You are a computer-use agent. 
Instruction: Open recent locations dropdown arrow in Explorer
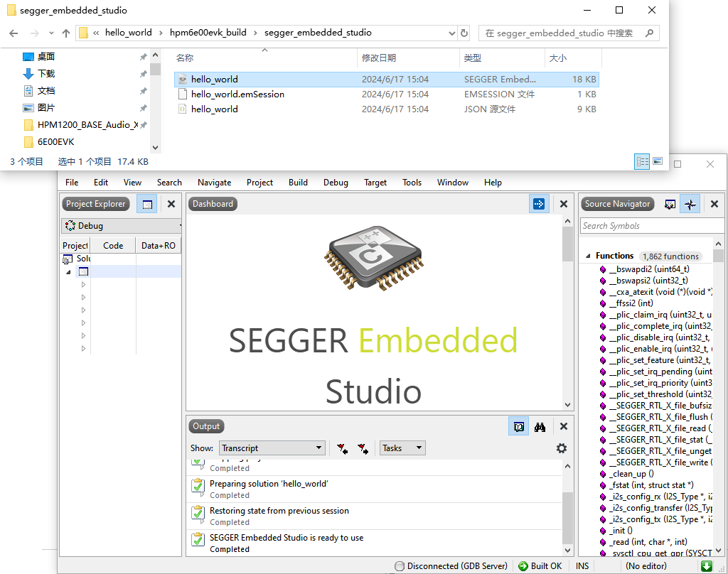51,33
